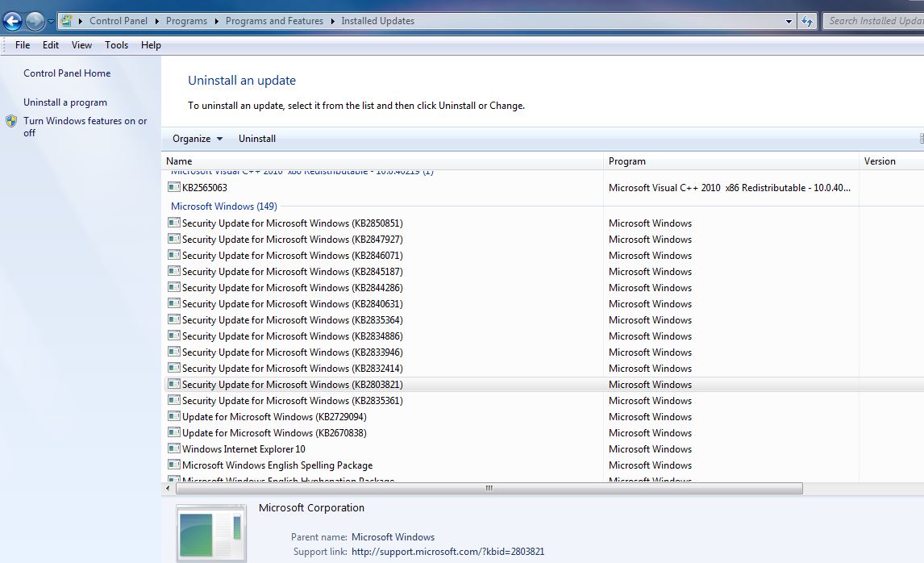The height and width of the screenshot is (563, 924).
Task: Click the icon for Security Update KB2834886
Action: point(174,336)
